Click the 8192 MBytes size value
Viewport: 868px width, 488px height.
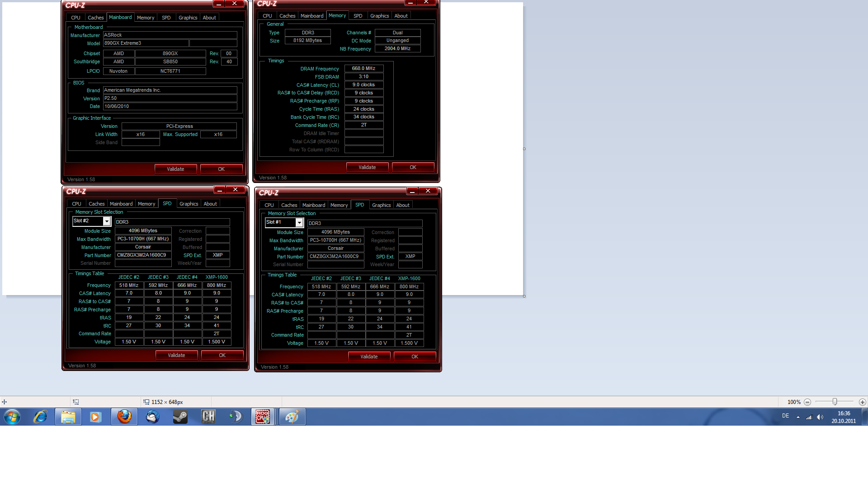(308, 40)
